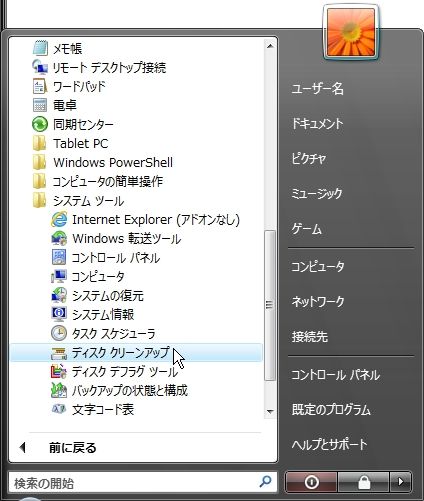Open ピクチャ from right pane
Viewport: 424px width, 501px height.
(309, 158)
